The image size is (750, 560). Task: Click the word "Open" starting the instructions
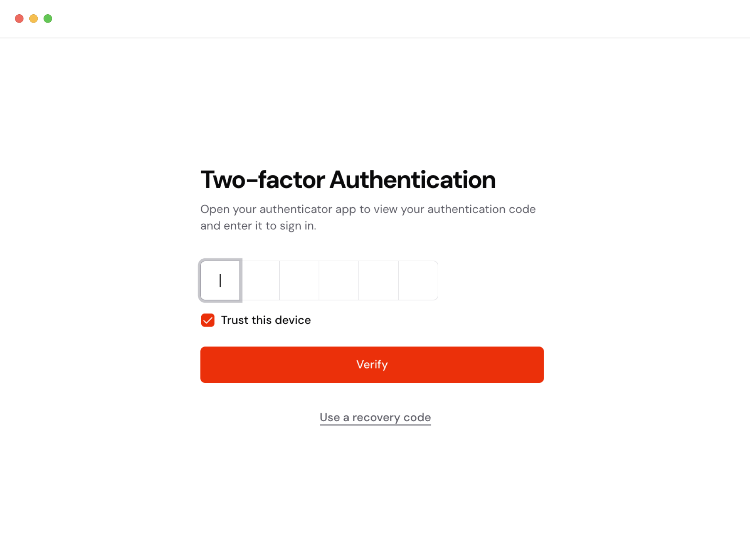pyautogui.click(x=215, y=209)
